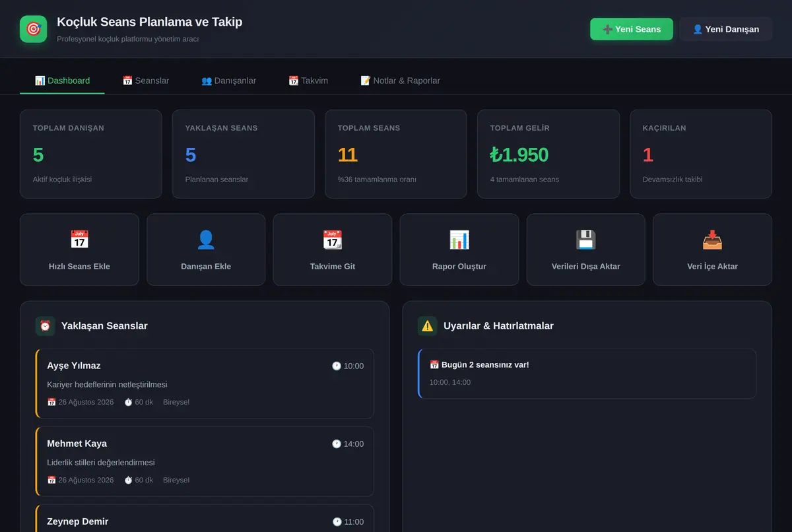Image resolution: width=792 pixels, height=532 pixels.
Task: Click the alarm clock icon beside Yaklaşan Seanslar
Action: (x=45, y=326)
